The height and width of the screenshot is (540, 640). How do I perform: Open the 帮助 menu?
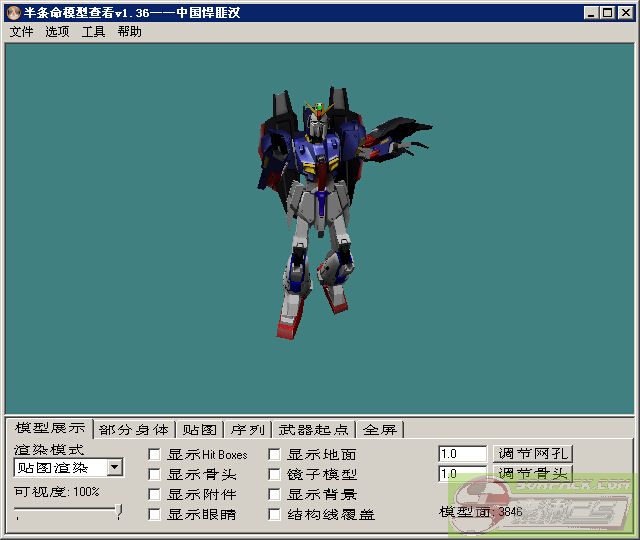tap(129, 31)
